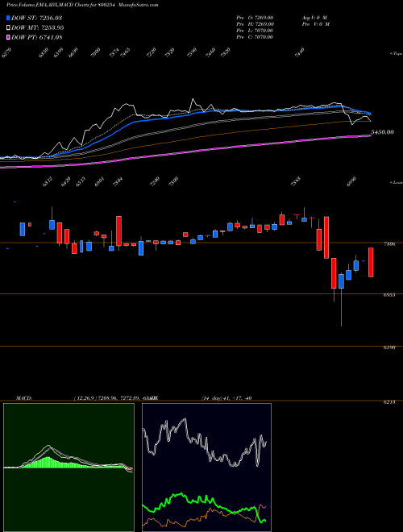Click the ADX (14 day) values text
Image resolution: width=403 pixels, height=532 pixels.
tap(226, 398)
